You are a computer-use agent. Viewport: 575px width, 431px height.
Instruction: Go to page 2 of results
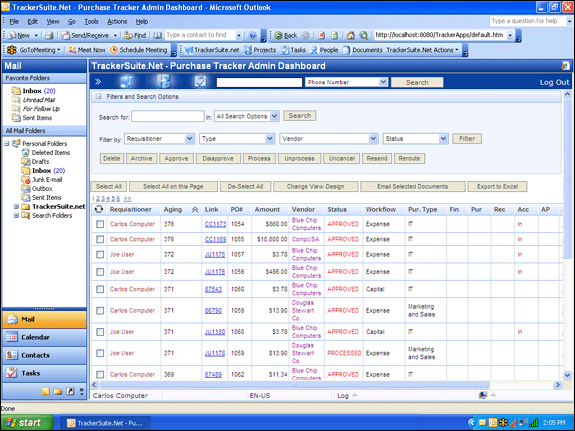98,198
